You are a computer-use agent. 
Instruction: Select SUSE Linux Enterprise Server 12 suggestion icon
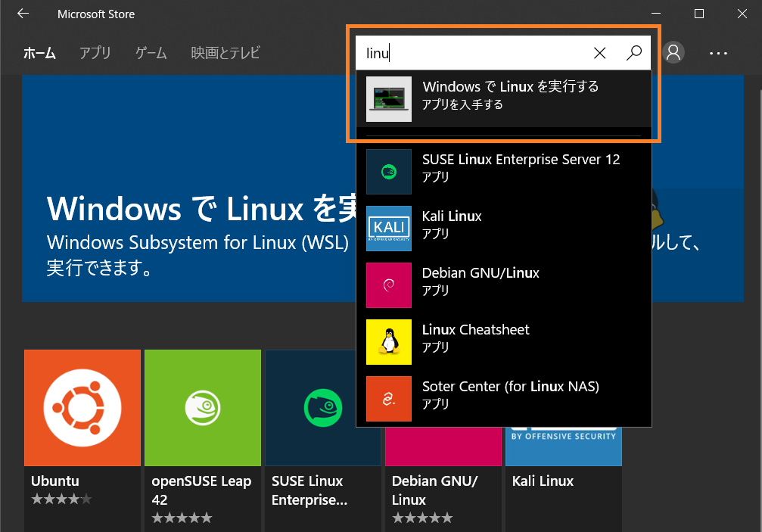coord(389,172)
